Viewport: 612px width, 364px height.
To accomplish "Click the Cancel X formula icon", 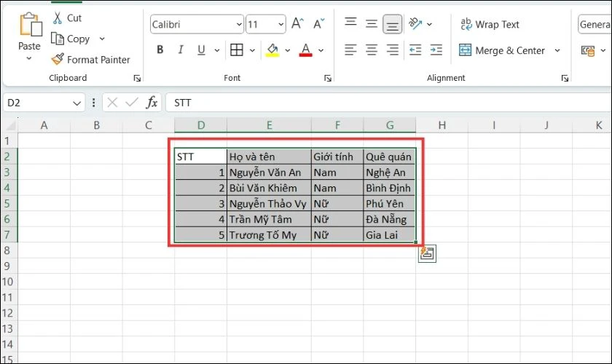I will (x=112, y=103).
